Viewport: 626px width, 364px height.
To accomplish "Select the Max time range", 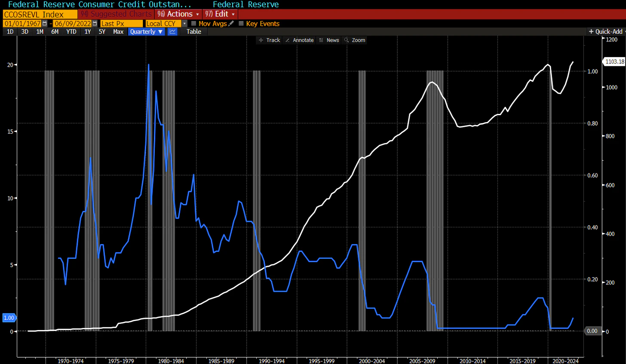I will [118, 31].
